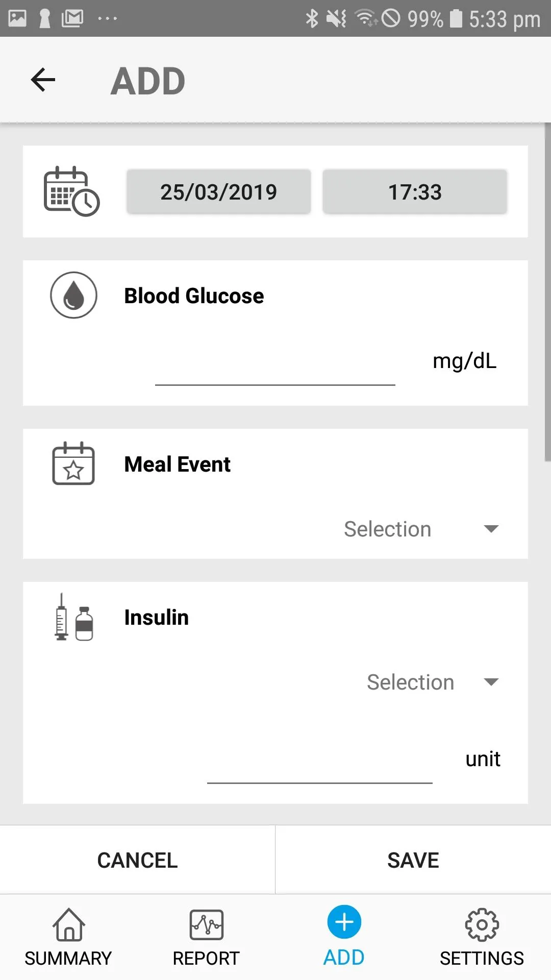Change the date 25/03/2019
551x980 pixels.
click(219, 192)
